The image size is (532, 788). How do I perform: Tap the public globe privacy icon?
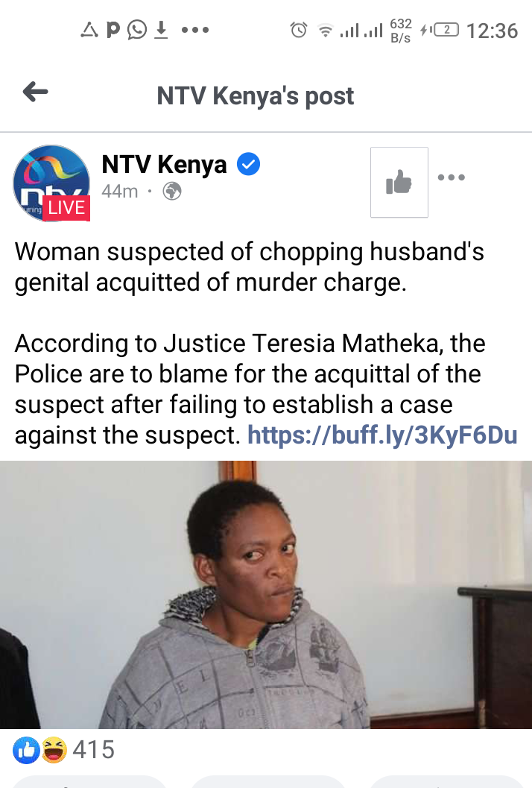click(172, 192)
